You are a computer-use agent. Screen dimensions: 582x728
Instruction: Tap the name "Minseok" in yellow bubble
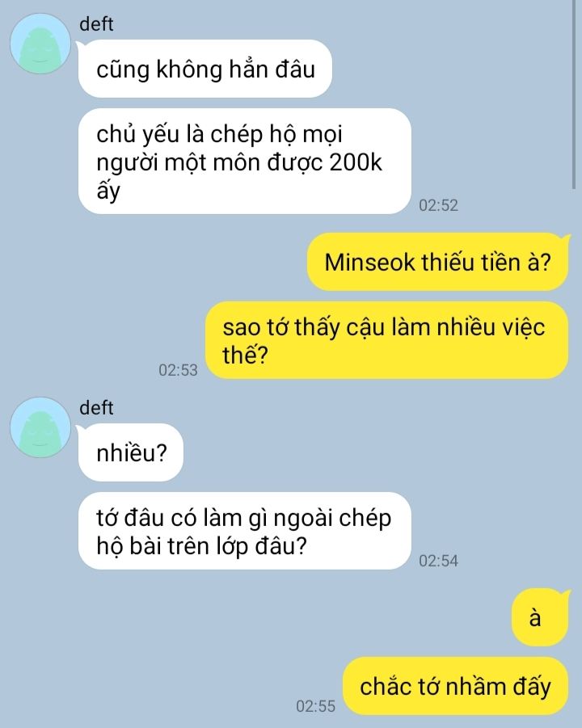coord(369,263)
